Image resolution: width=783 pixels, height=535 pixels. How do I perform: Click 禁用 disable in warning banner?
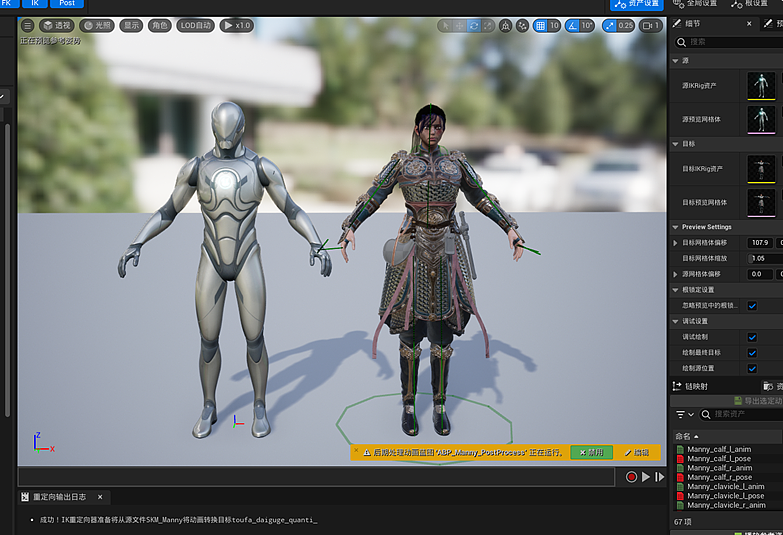(x=591, y=453)
